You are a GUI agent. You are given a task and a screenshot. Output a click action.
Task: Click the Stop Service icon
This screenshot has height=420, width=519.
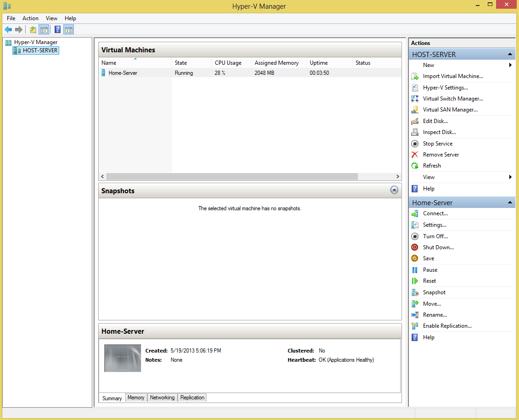click(415, 144)
